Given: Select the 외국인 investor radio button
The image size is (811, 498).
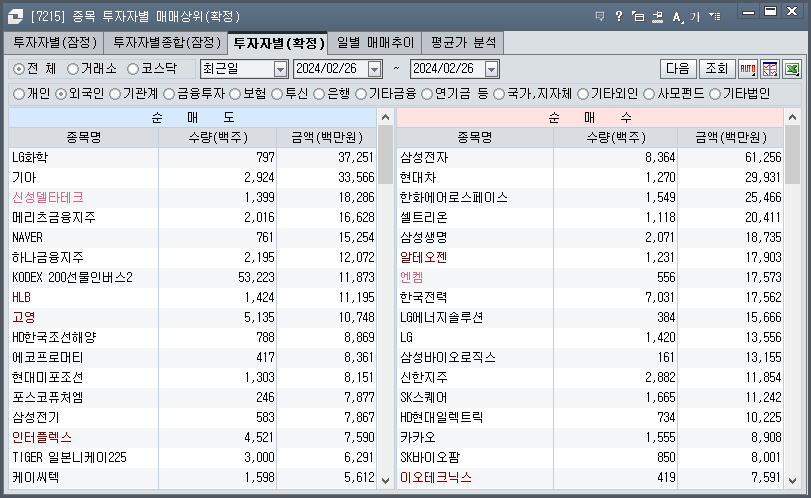Looking at the screenshot, I should 61,94.
